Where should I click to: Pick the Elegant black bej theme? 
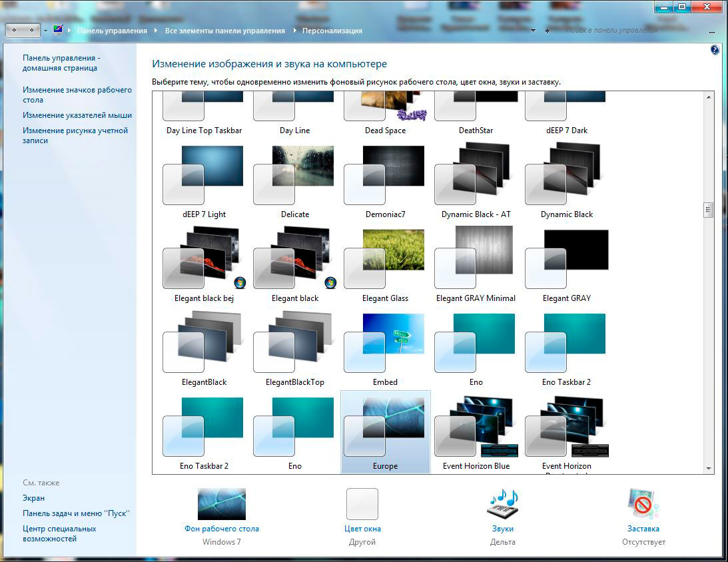point(204,266)
